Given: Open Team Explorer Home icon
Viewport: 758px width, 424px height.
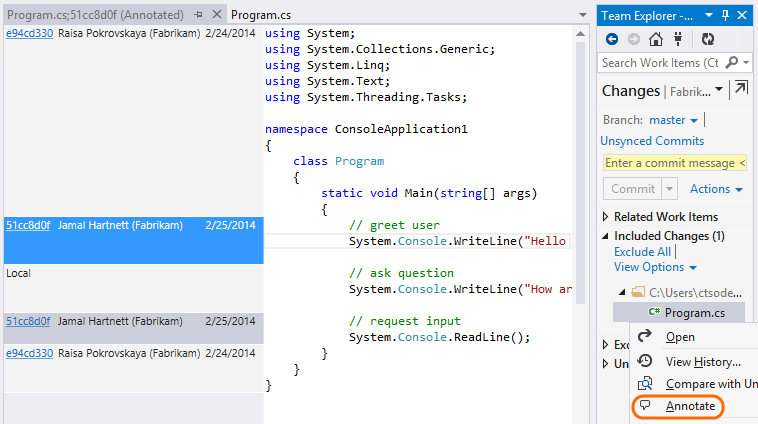Looking at the screenshot, I should 656,39.
